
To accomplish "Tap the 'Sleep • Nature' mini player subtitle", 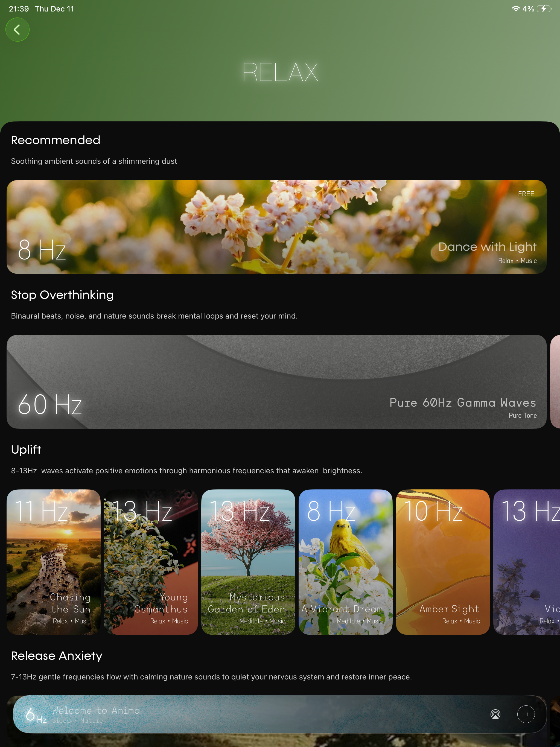I will coord(77,721).
